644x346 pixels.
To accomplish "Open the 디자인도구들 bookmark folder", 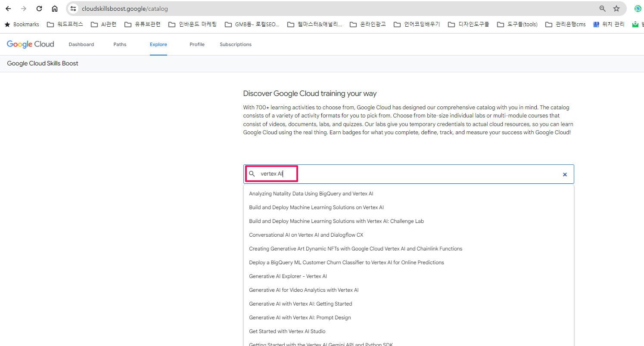I will click(469, 25).
